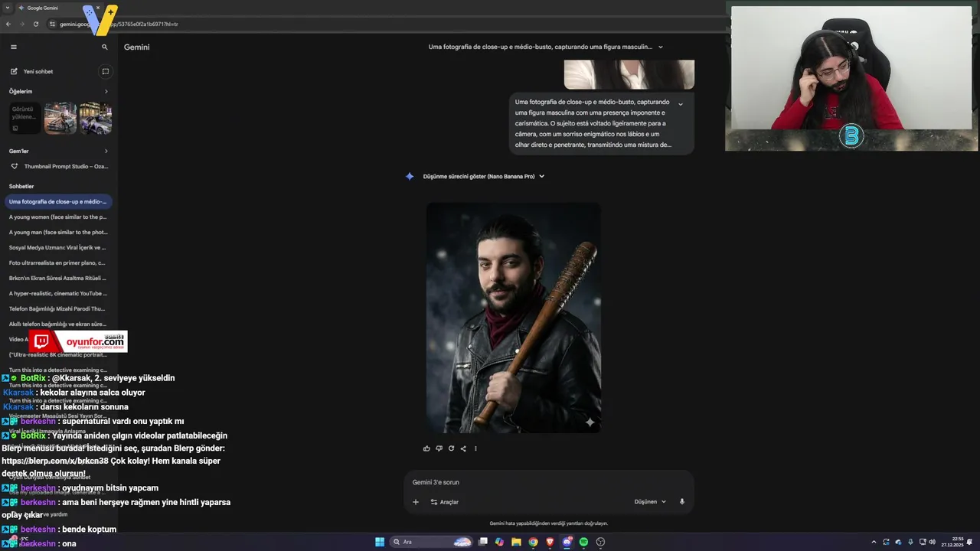Focus the 'Gemini 3'e sorun' prompt field
This screenshot has height=551, width=980.
(548, 482)
